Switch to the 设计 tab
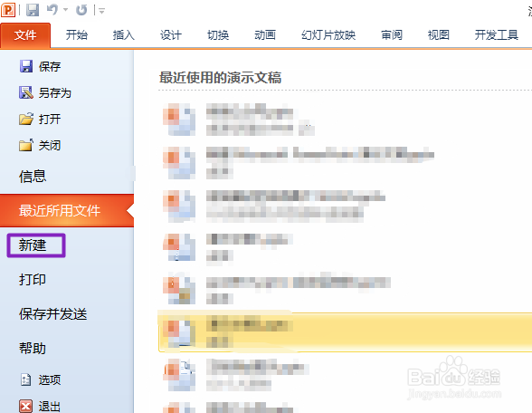Screen dimensions: 532x413 [171, 35]
